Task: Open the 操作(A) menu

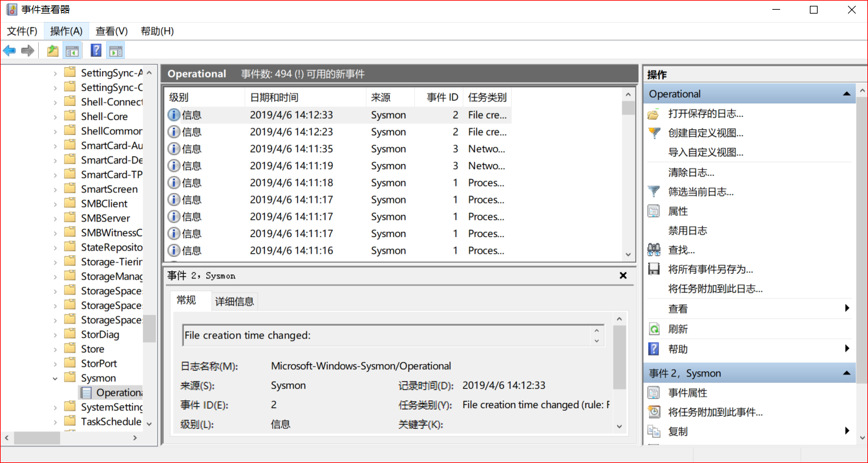Action: (67, 31)
